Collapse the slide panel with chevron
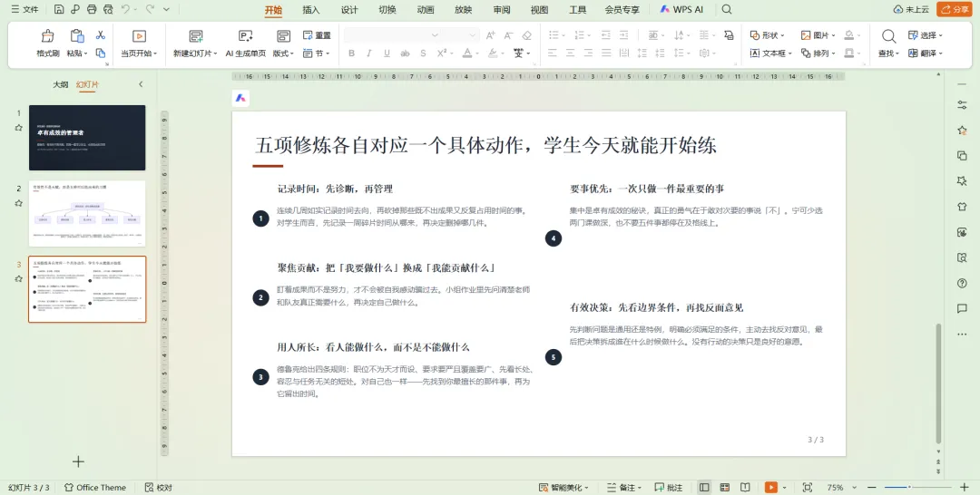 [141, 84]
